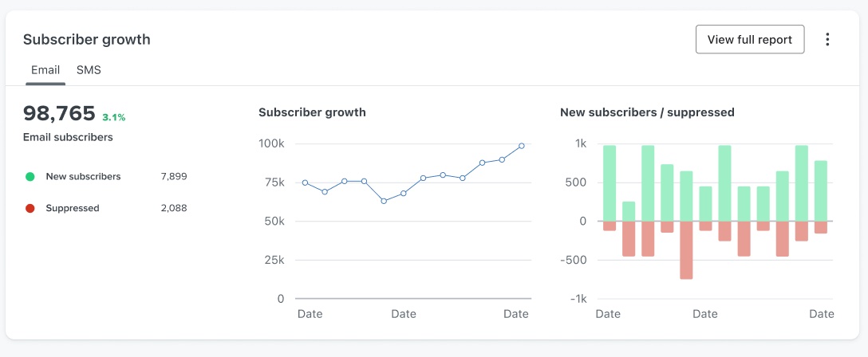868x357 pixels.
Task: Click the first green bar in bar chart
Action: pyautogui.click(x=610, y=182)
